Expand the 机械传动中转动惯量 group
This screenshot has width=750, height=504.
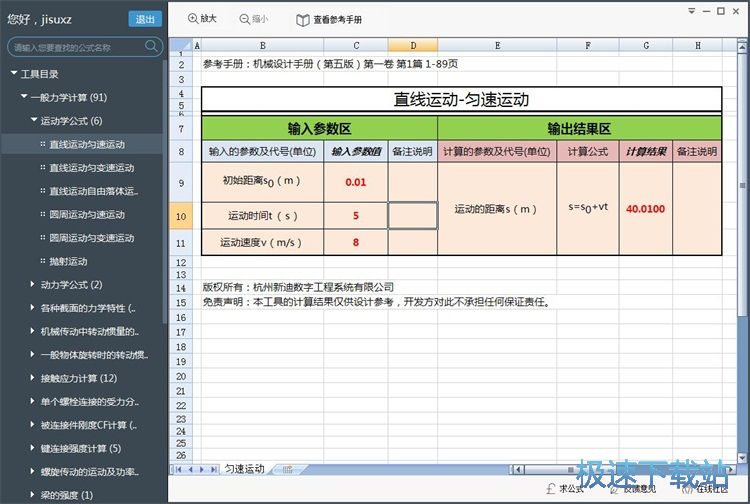(x=33, y=331)
